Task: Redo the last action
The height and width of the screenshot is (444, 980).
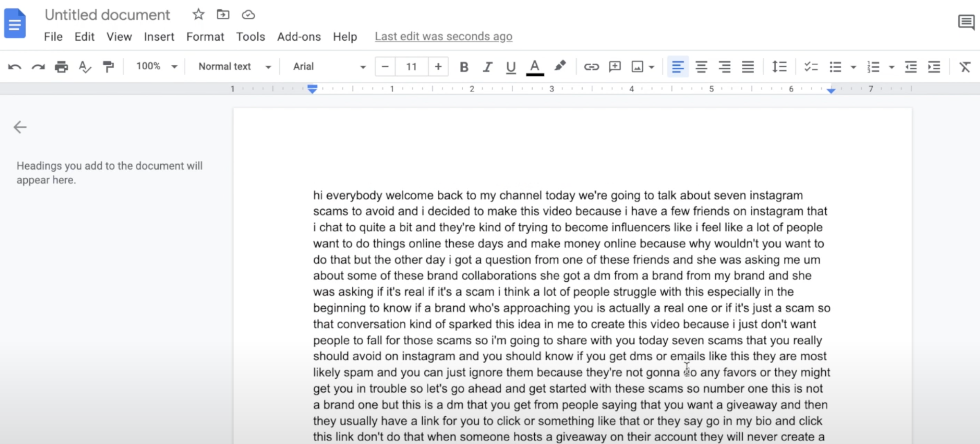Action: pos(38,66)
